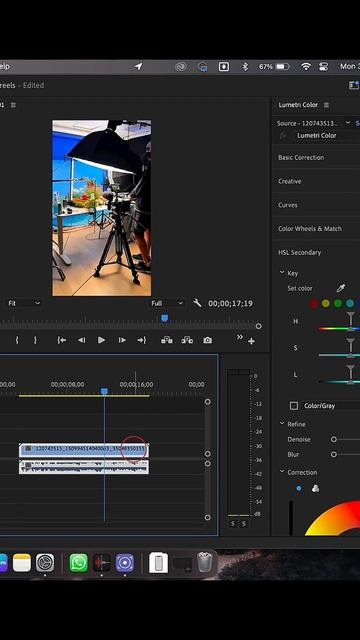Click the H hue range slider
The image size is (360, 640).
(x=339, y=328)
